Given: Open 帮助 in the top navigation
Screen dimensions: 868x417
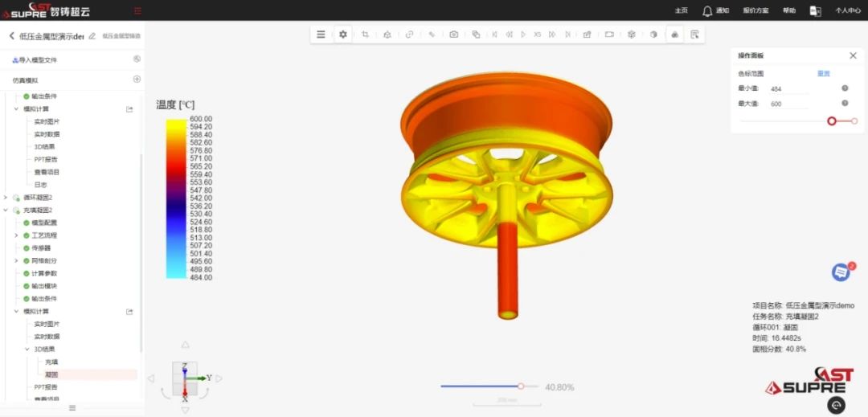Looking at the screenshot, I should pyautogui.click(x=788, y=11).
